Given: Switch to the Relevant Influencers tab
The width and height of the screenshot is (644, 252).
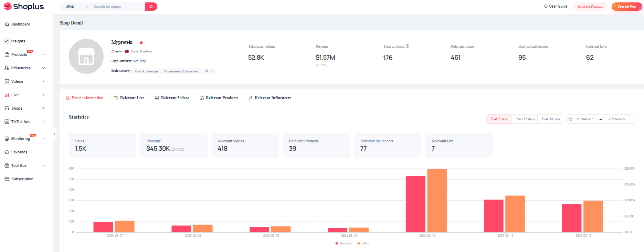Looking at the screenshot, I should point(270,98).
